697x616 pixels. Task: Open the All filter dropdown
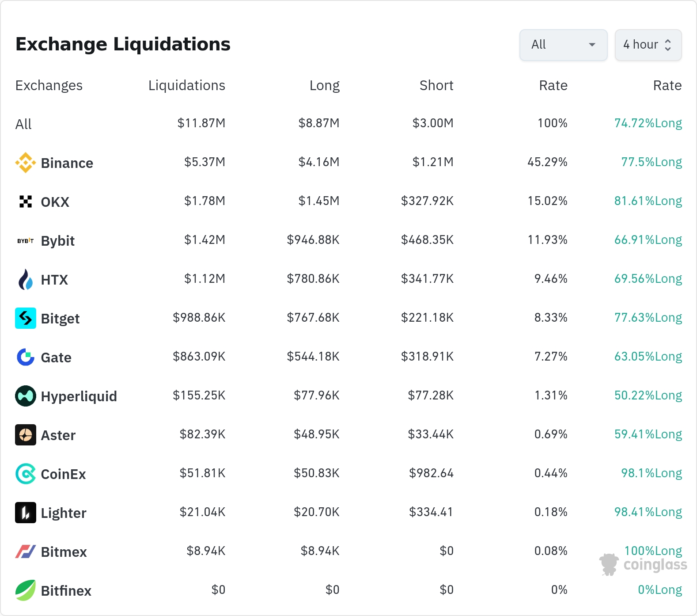point(563,45)
